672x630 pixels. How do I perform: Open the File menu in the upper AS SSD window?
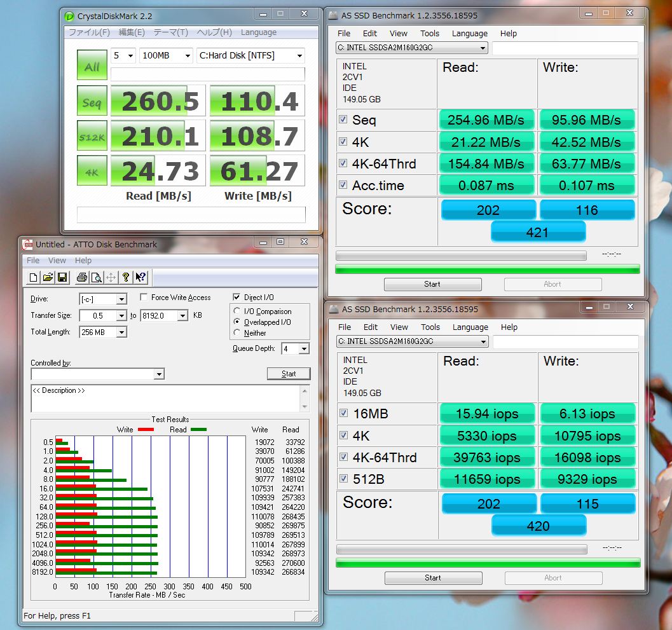[344, 34]
